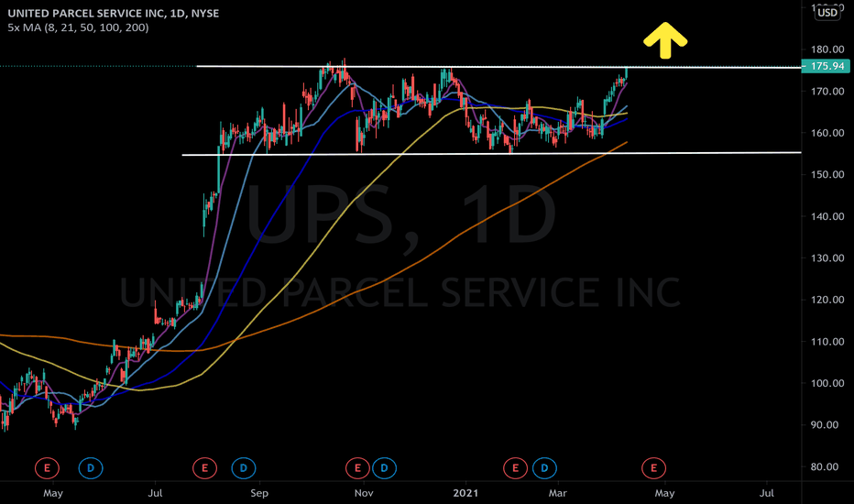The width and height of the screenshot is (854, 504).
Task: Select the symbol title UNITED PARCEL SERVICE INC, 1D, NYSE
Action: click(x=114, y=13)
